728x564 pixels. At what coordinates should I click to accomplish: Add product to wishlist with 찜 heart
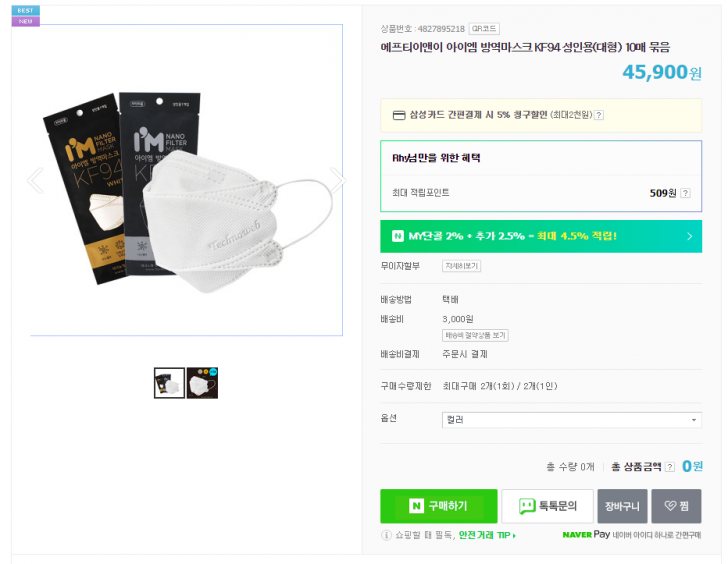677,506
